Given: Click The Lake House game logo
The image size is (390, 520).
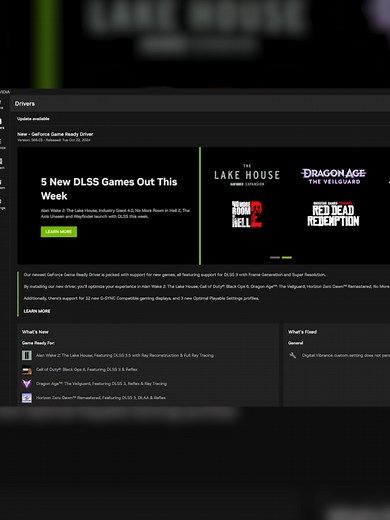Looking at the screenshot, I should pos(247,175).
